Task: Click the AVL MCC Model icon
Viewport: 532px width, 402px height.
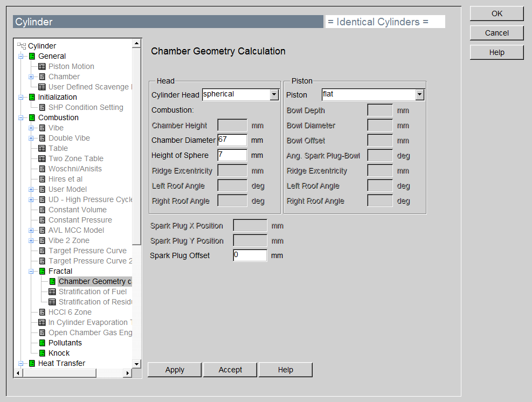Action: 42,230
